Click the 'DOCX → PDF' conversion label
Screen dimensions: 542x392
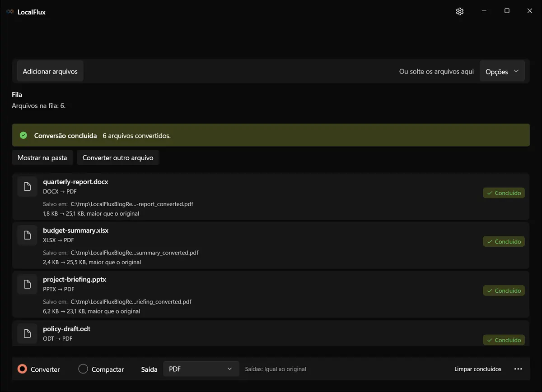tap(60, 191)
